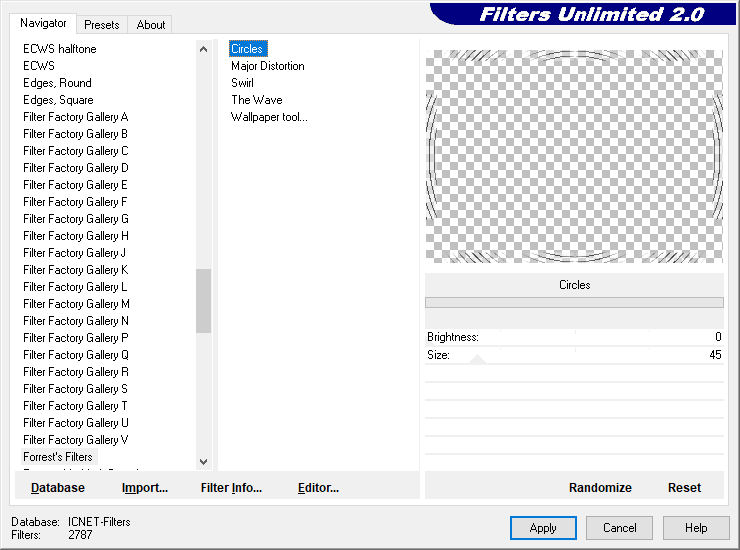Select Filter Factory Gallery M
Viewport: 740px width, 550px height.
(x=76, y=304)
